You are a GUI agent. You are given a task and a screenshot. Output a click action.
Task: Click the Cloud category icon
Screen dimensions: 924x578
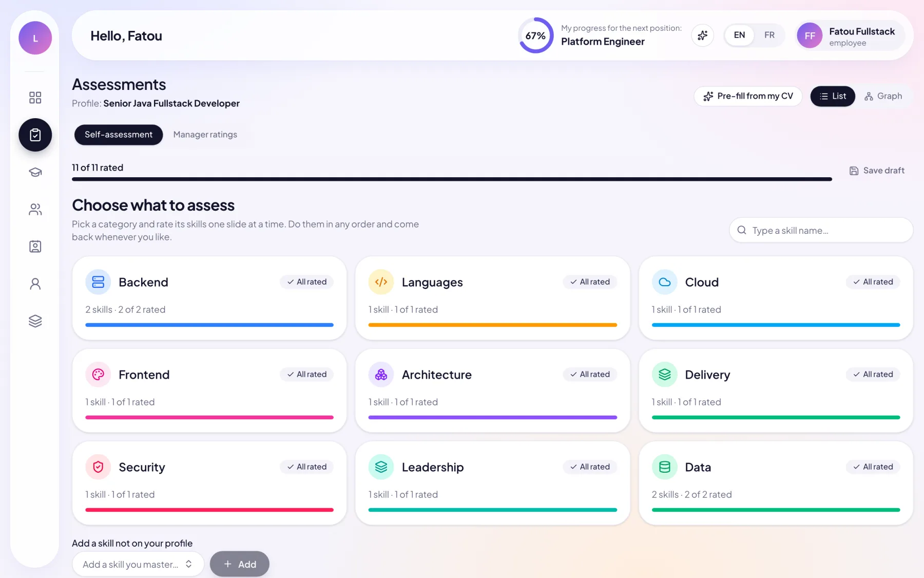click(665, 282)
